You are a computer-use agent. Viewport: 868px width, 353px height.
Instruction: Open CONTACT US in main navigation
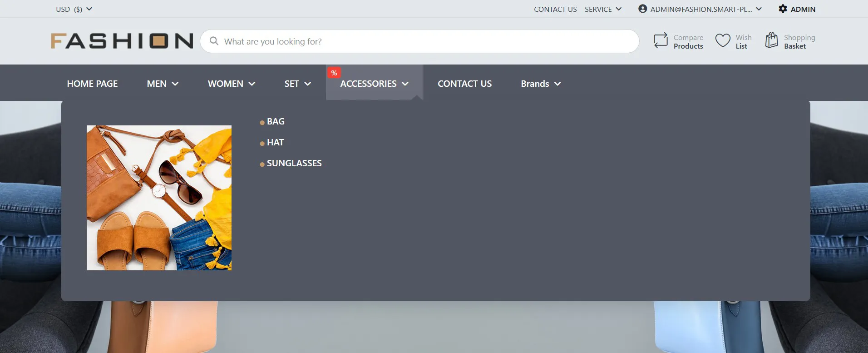point(464,84)
